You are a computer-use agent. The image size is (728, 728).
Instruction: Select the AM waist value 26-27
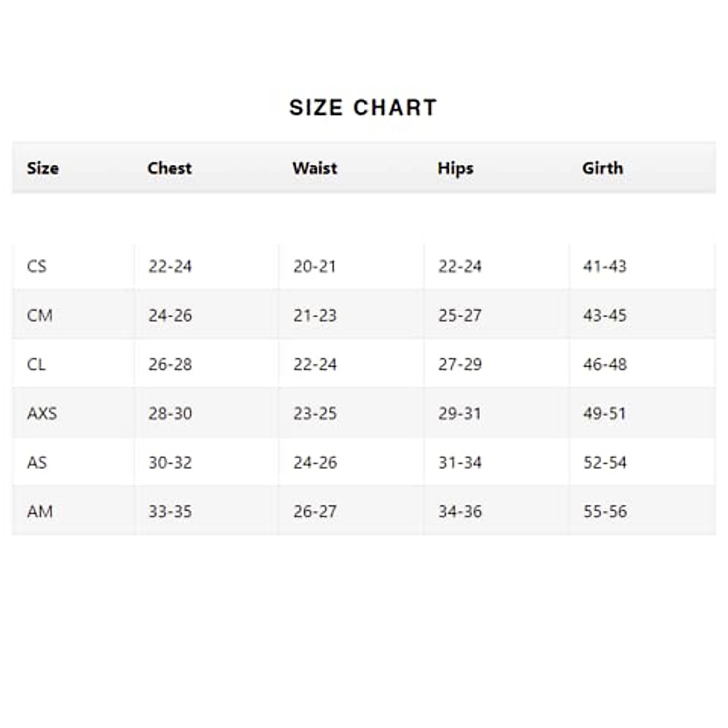(x=315, y=511)
